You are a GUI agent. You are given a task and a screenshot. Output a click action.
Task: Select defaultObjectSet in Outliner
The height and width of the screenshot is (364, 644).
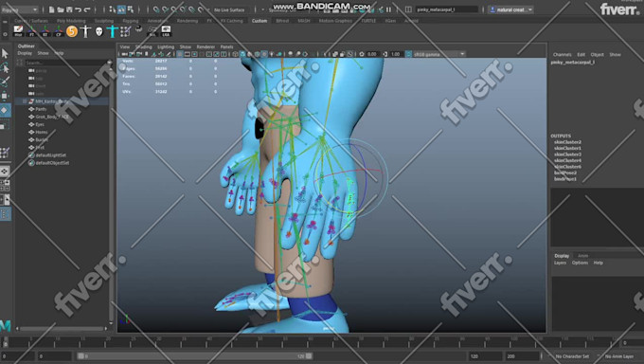click(52, 163)
